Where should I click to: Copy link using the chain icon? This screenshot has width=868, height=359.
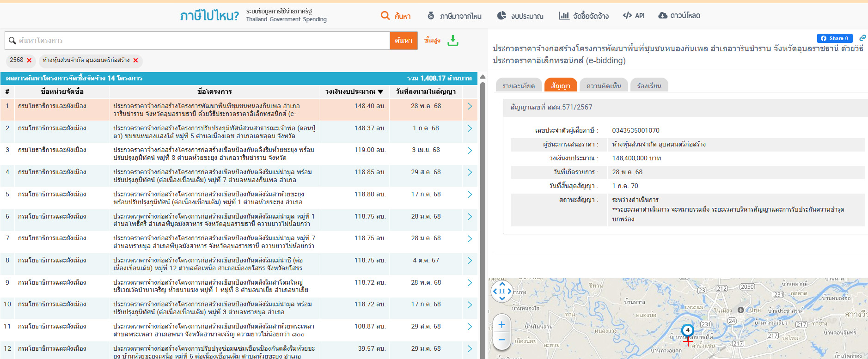coord(862,38)
